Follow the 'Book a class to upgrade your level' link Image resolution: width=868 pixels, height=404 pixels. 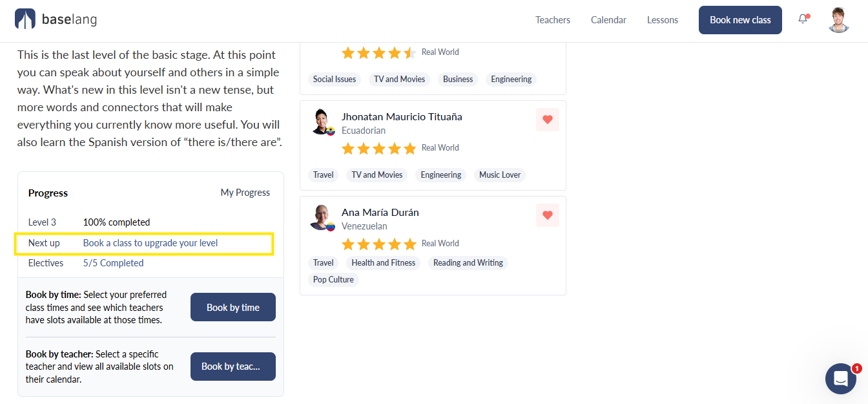coord(150,243)
